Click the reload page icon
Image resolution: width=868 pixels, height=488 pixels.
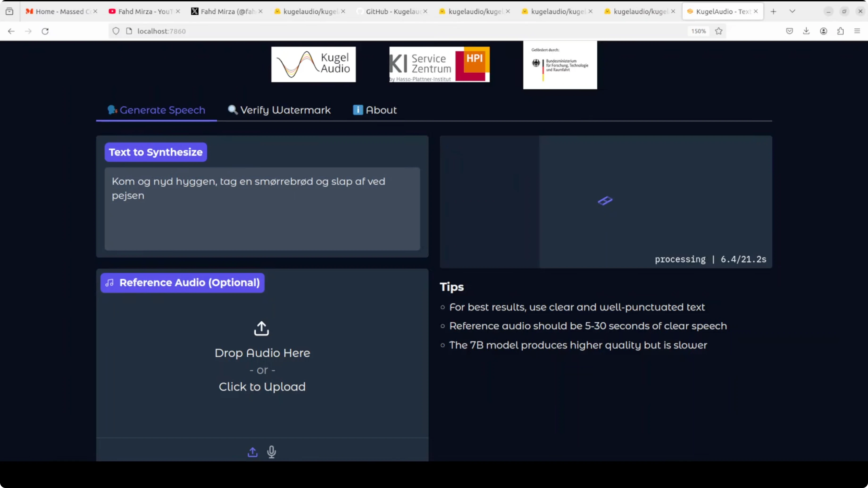click(x=45, y=31)
